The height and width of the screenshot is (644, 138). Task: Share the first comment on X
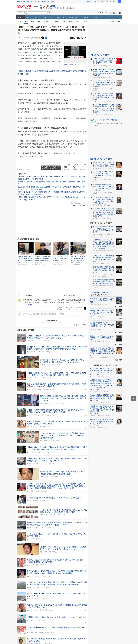pyautogui.click(x=85, y=308)
